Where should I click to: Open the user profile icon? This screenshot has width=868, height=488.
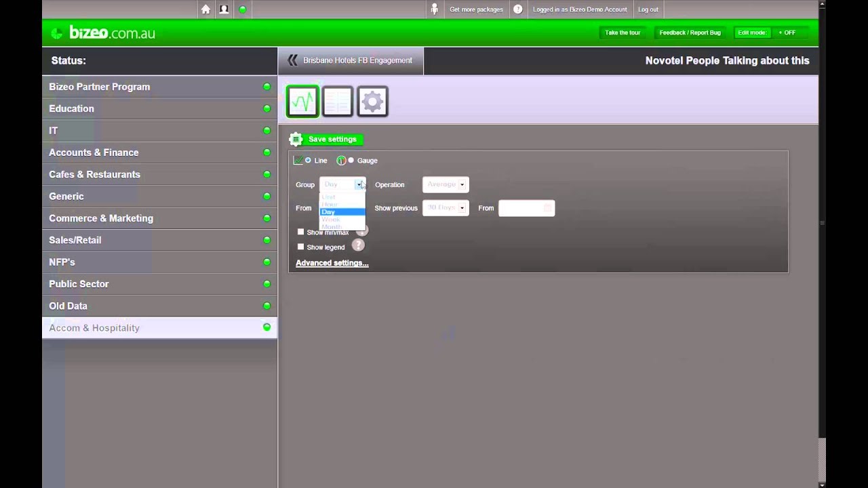pos(224,9)
